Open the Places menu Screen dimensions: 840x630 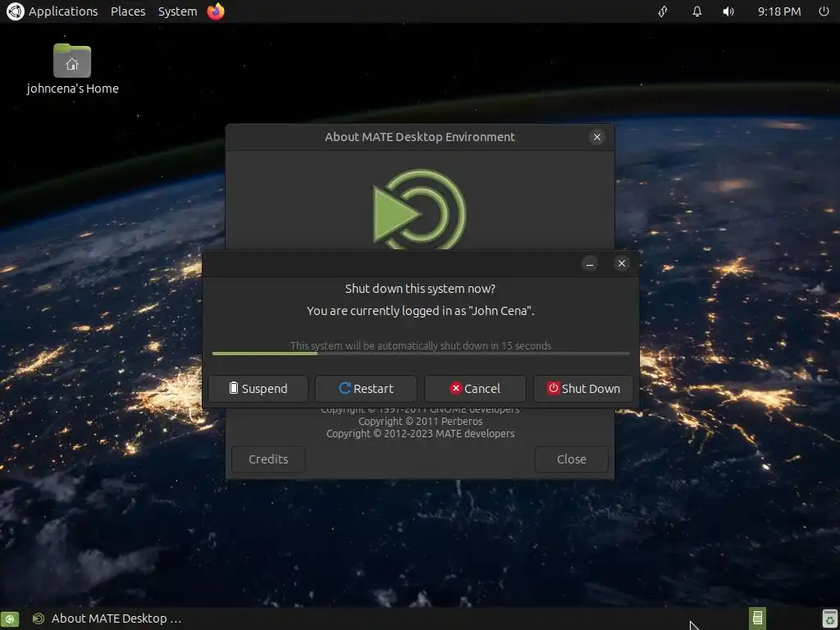pos(128,11)
